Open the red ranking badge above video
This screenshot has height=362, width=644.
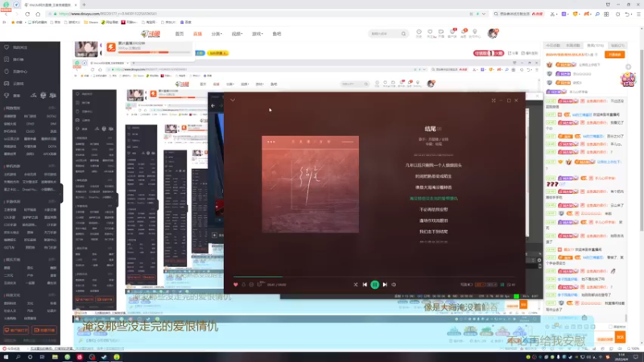click(489, 53)
